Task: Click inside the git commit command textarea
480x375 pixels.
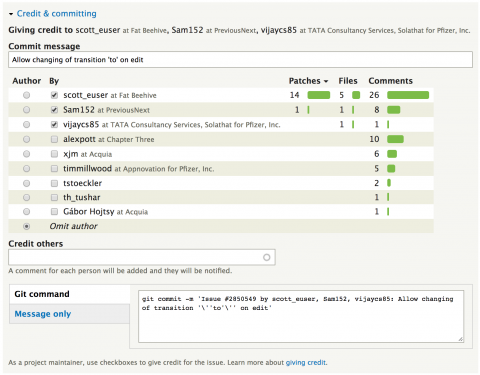Action: [x=301, y=316]
